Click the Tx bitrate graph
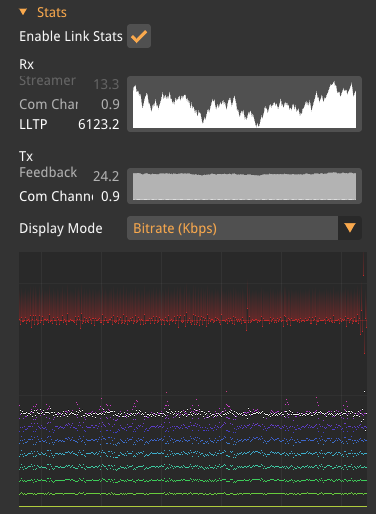Screen dimensions: 376x514 click(244, 186)
